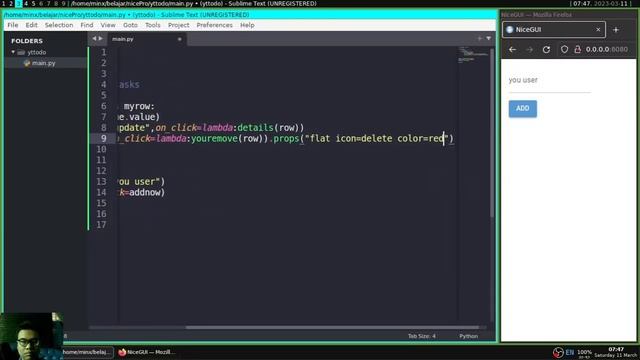
Task: Click the word youremove on line 9
Action: (214, 138)
